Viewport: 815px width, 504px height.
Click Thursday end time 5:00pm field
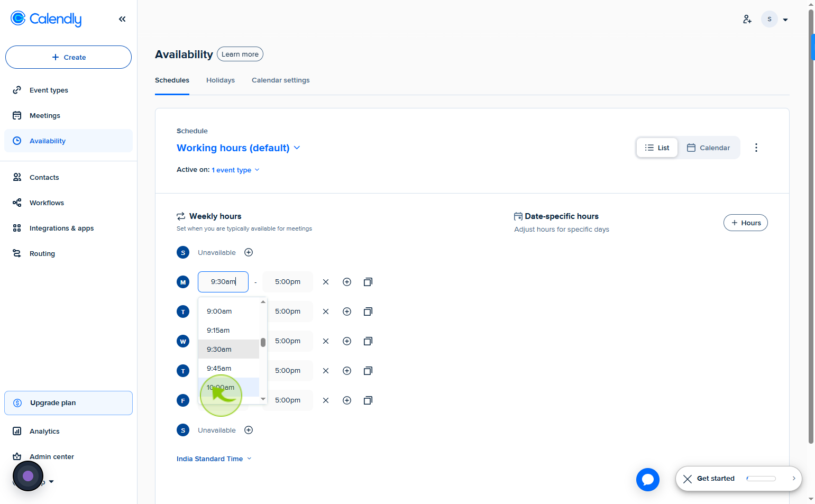(288, 371)
